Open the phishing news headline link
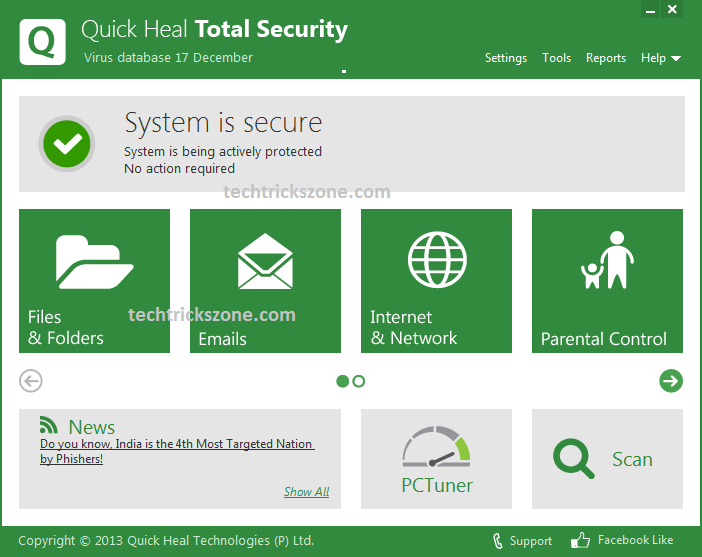 [176, 444]
